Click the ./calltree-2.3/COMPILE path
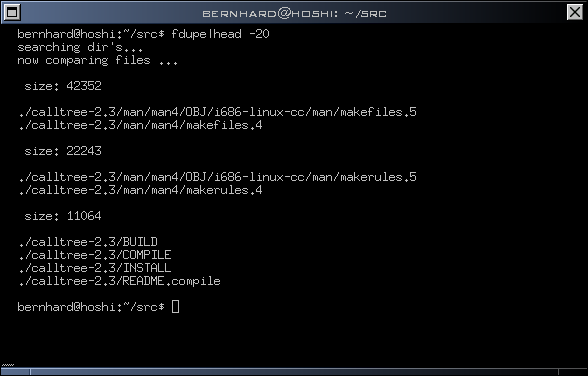This screenshot has width=588, height=376. point(95,255)
